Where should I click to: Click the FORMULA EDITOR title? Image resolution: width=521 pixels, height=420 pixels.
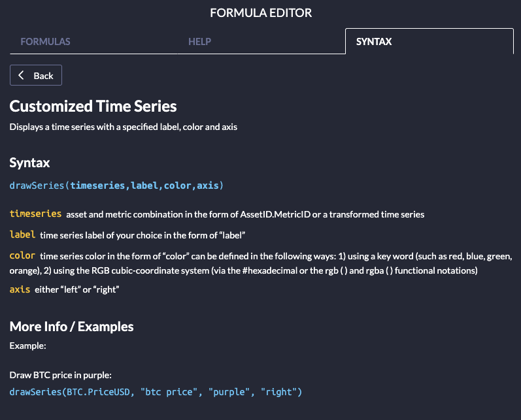(x=261, y=13)
